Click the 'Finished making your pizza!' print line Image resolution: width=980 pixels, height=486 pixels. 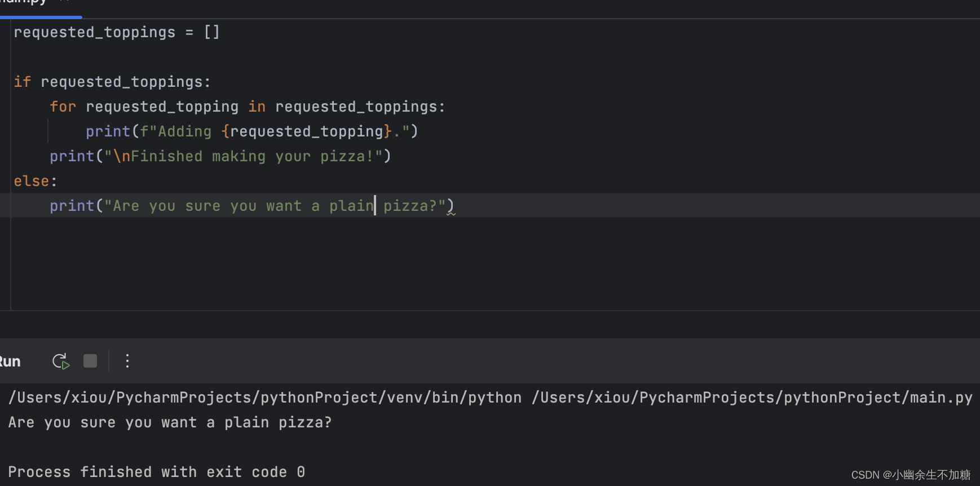[220, 156]
